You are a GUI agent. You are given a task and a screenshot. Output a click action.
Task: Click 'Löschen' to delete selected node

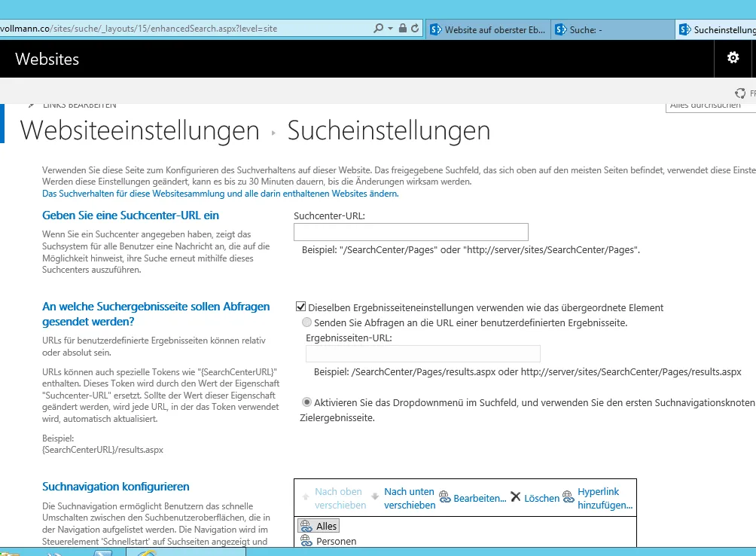coord(541,498)
